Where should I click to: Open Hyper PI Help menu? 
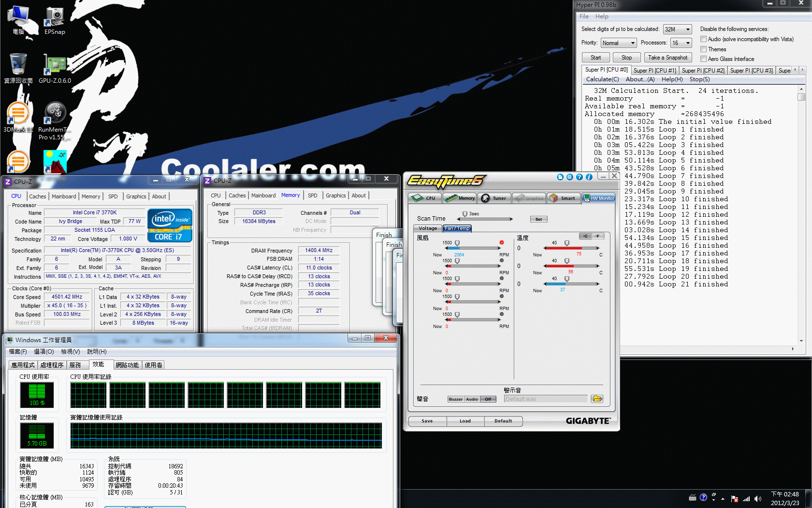point(602,16)
